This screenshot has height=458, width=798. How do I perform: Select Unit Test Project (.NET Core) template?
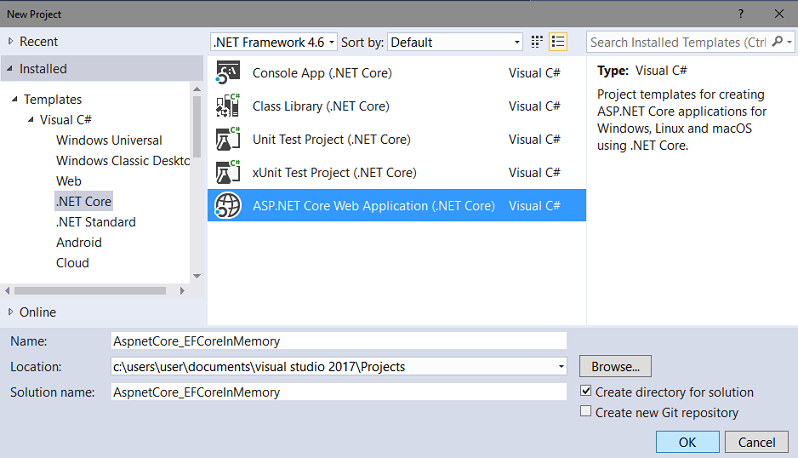[396, 139]
